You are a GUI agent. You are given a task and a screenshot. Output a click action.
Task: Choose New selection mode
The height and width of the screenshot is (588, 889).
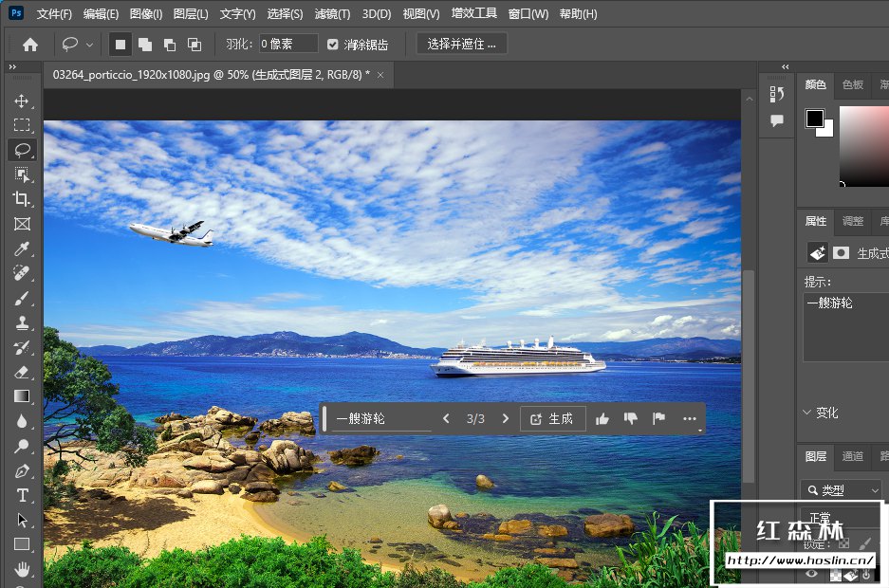point(120,45)
